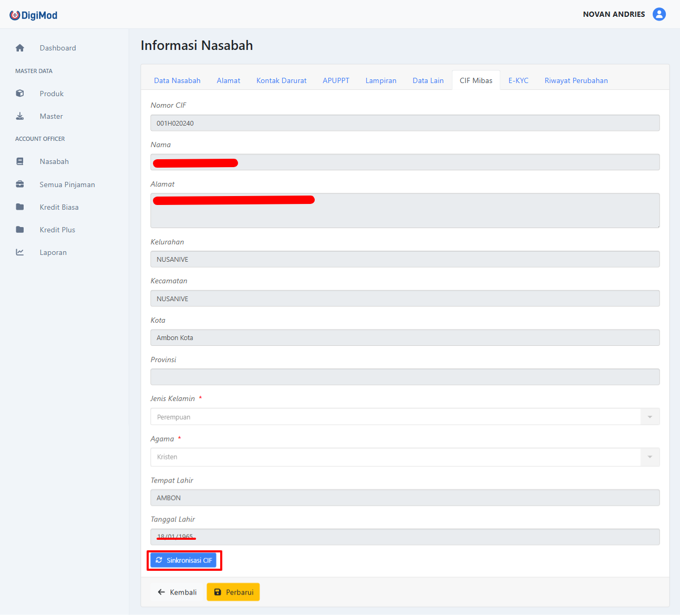Open the Kredit Biasa folder icon
This screenshot has height=616, width=680.
click(x=19, y=207)
